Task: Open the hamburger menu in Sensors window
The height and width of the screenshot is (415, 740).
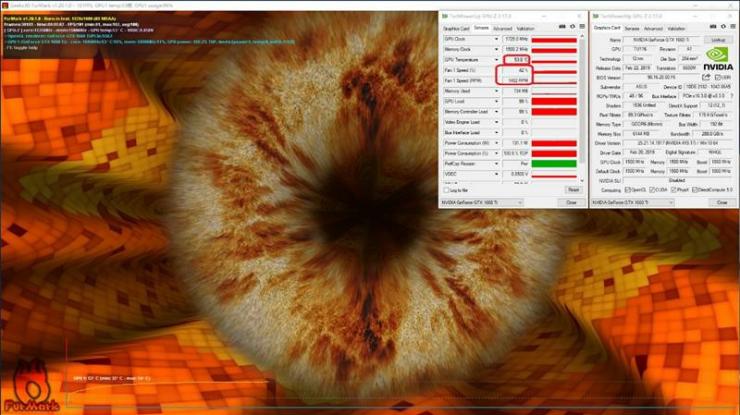Action: 582,27
